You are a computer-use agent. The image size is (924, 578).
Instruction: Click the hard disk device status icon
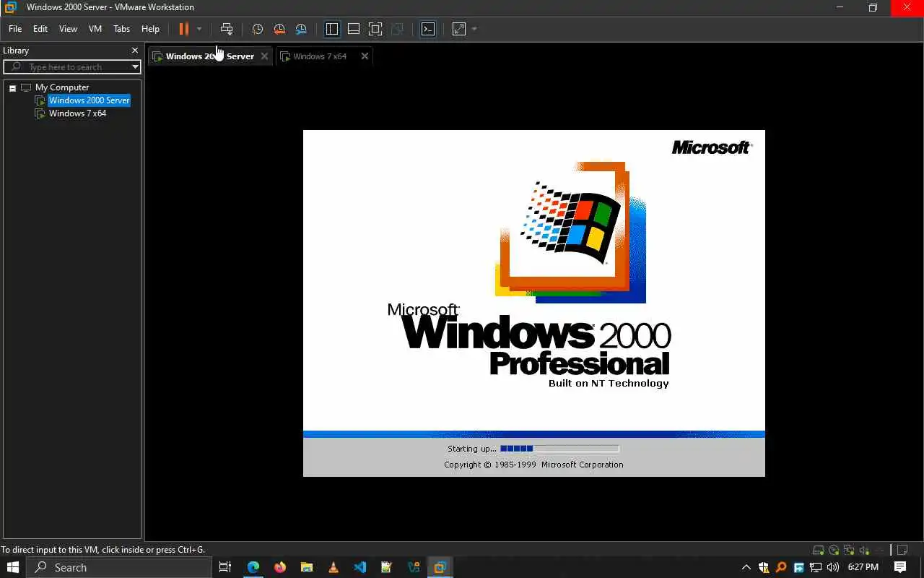pos(819,550)
